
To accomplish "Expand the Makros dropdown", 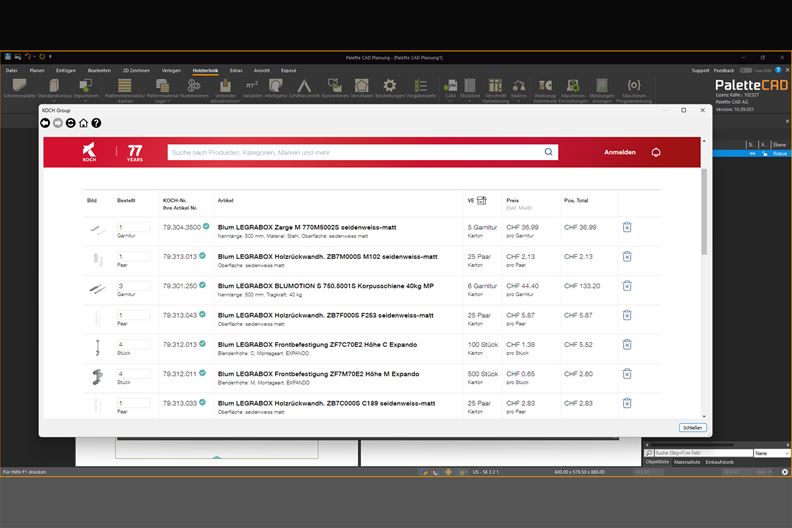I will [x=518, y=101].
